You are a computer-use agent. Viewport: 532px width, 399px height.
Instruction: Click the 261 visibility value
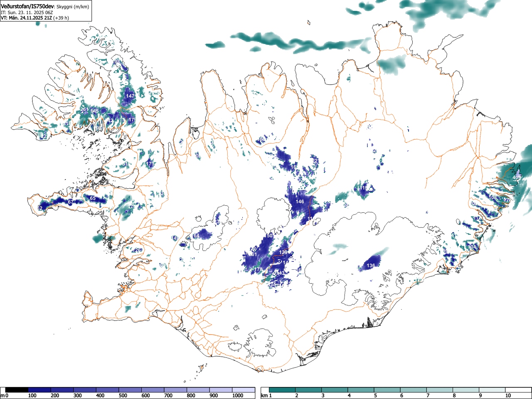(84, 110)
